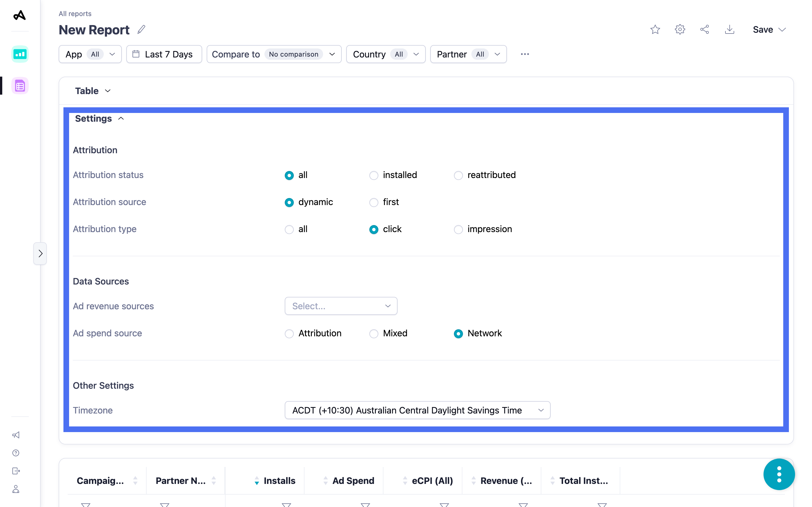Image resolution: width=812 pixels, height=507 pixels.
Task: Select the Reports icon in the sidebar
Action: (x=20, y=86)
